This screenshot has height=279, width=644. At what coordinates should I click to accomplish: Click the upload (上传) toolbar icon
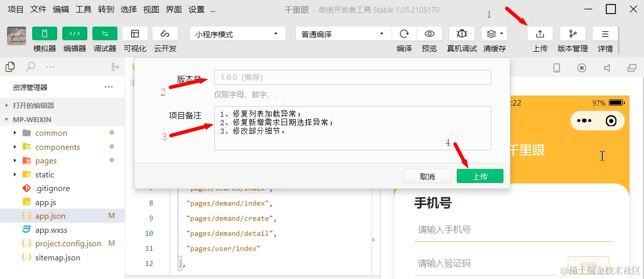(x=540, y=34)
